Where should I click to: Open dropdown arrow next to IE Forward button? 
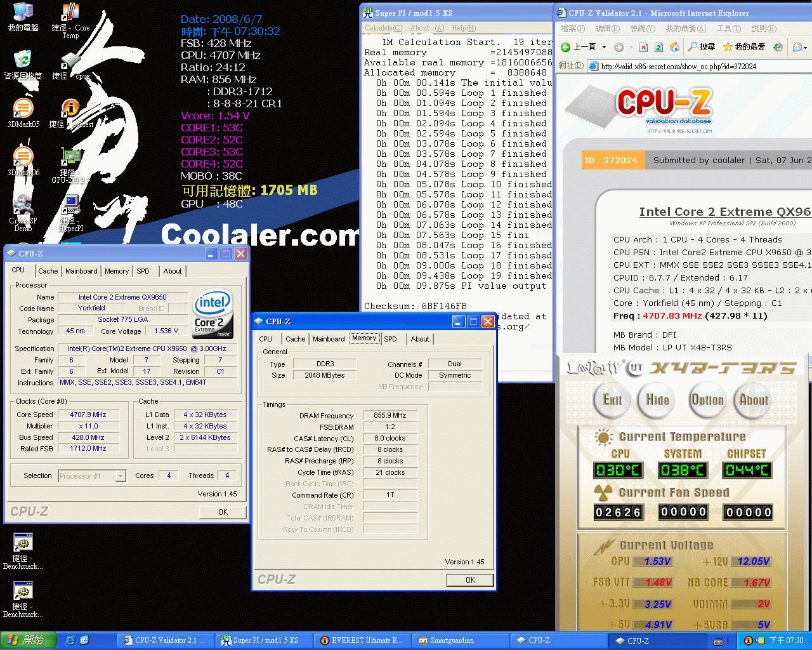tap(630, 47)
